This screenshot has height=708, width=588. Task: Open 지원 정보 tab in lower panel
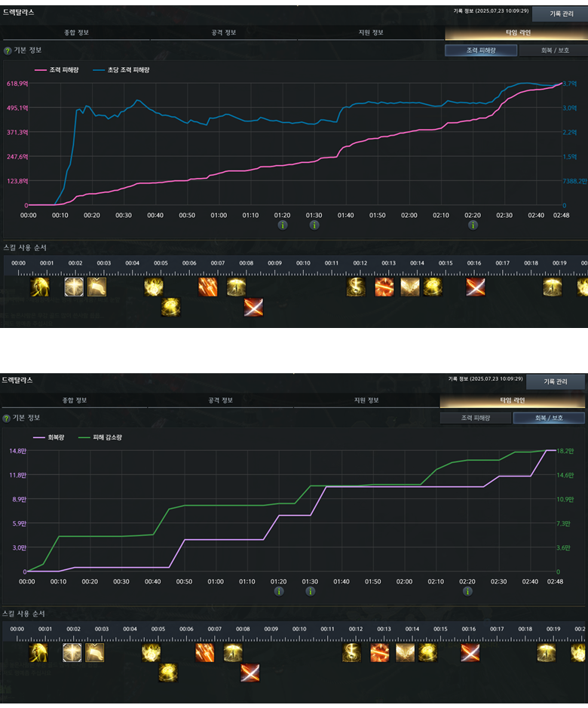(366, 400)
